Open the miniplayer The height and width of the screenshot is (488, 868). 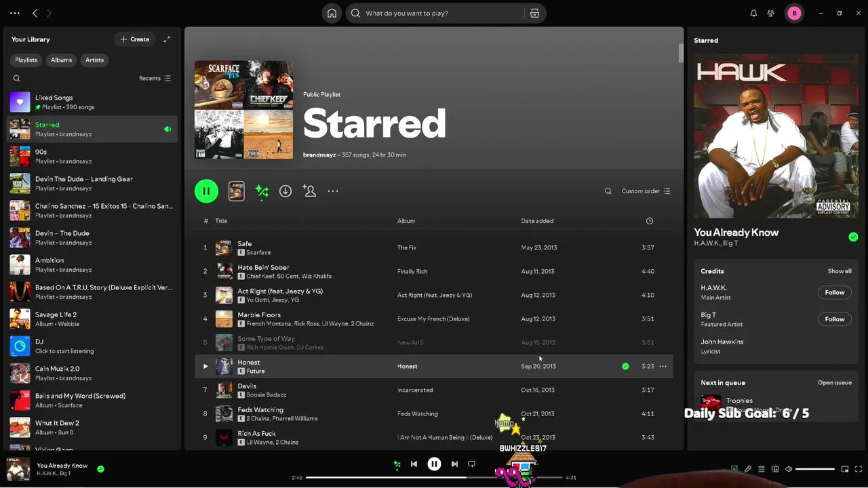click(x=845, y=469)
